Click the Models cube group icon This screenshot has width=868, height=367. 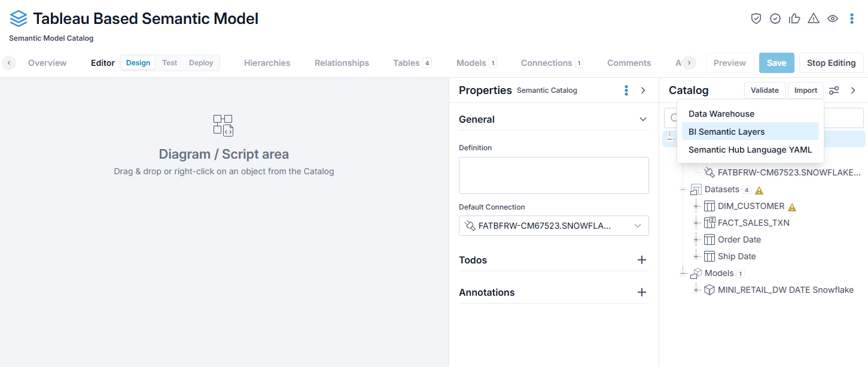click(696, 273)
